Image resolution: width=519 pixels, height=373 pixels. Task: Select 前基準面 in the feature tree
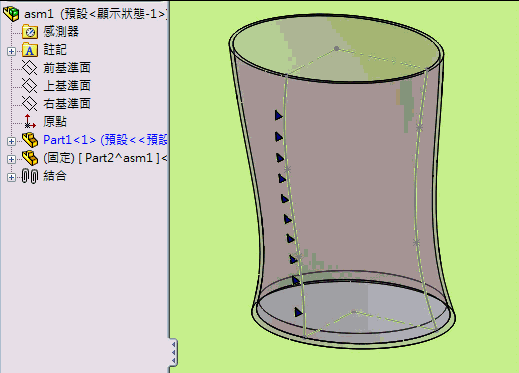coord(67,68)
